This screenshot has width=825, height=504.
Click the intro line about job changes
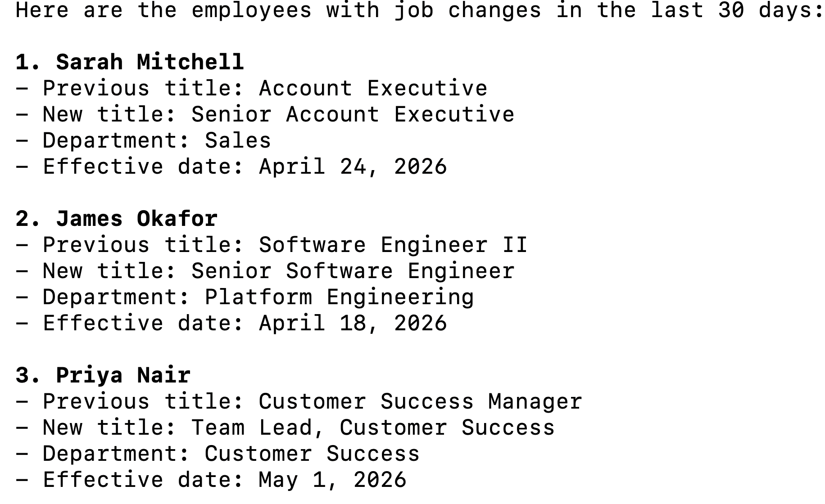(419, 10)
